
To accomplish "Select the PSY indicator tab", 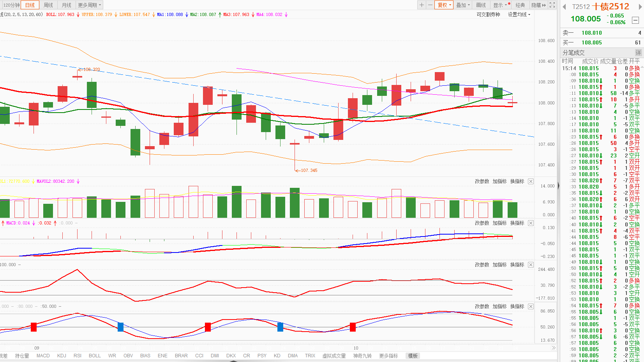I will [x=262, y=356].
